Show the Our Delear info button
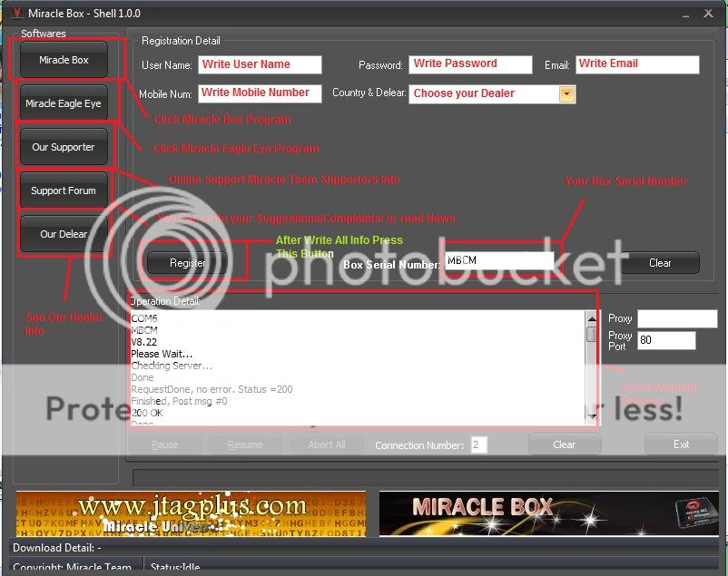 tap(64, 234)
